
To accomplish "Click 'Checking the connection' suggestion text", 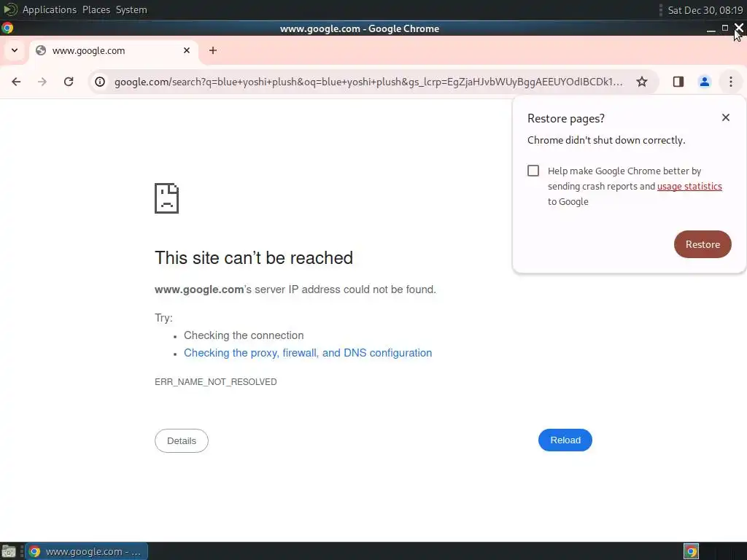I will click(244, 335).
